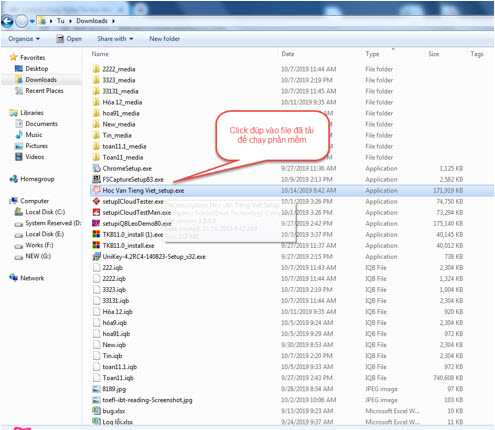Open recent locations dropdown arrow

[x=32, y=21]
